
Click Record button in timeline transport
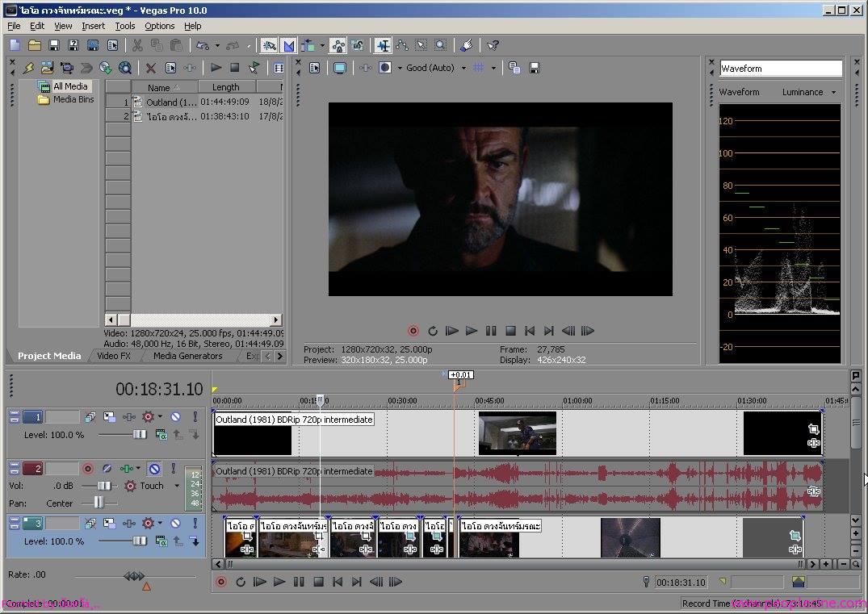[x=221, y=582]
